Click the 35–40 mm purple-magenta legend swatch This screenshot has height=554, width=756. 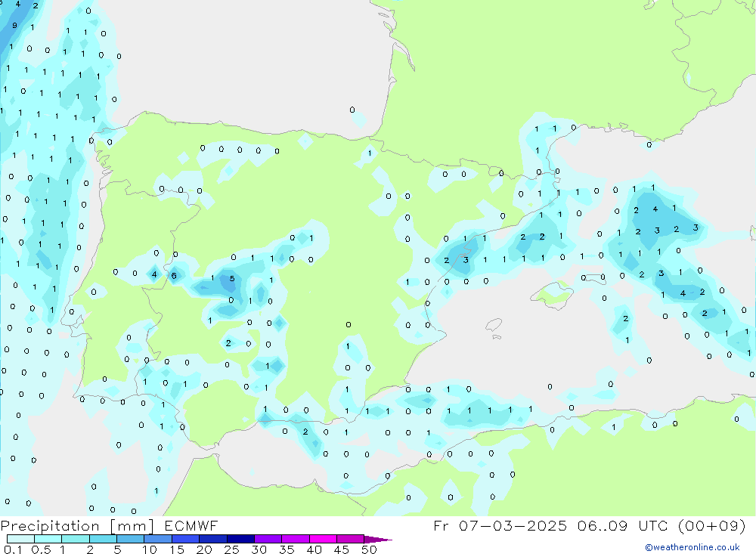coord(296,539)
